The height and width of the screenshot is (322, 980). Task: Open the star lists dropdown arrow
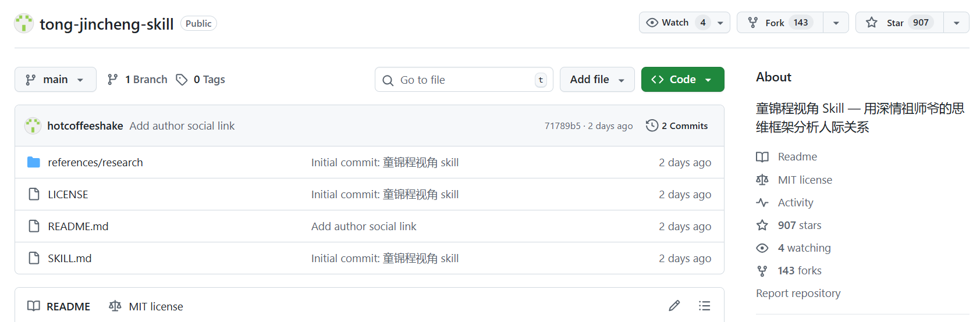(x=957, y=23)
